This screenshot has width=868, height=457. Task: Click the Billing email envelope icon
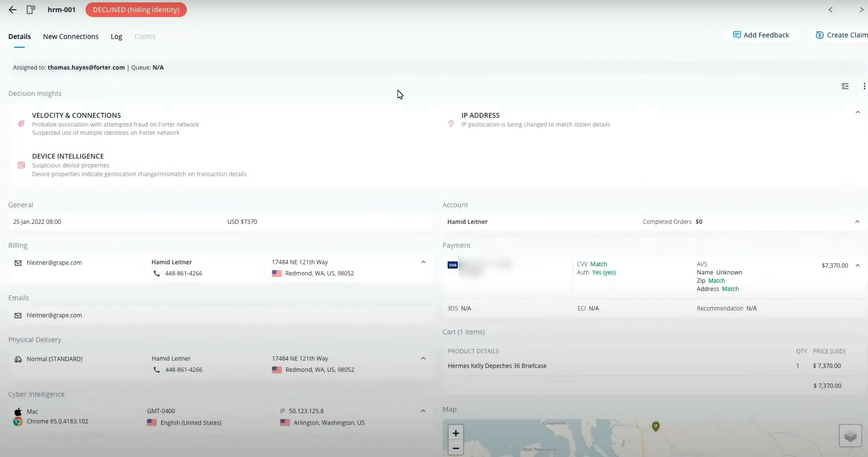pos(18,263)
